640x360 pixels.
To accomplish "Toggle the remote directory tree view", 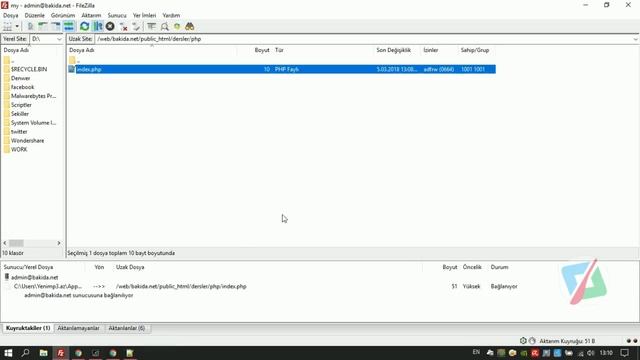I will (56, 27).
